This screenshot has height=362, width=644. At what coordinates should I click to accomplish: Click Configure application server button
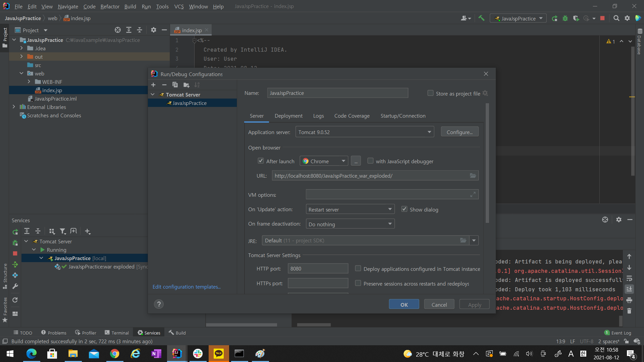coord(460,132)
